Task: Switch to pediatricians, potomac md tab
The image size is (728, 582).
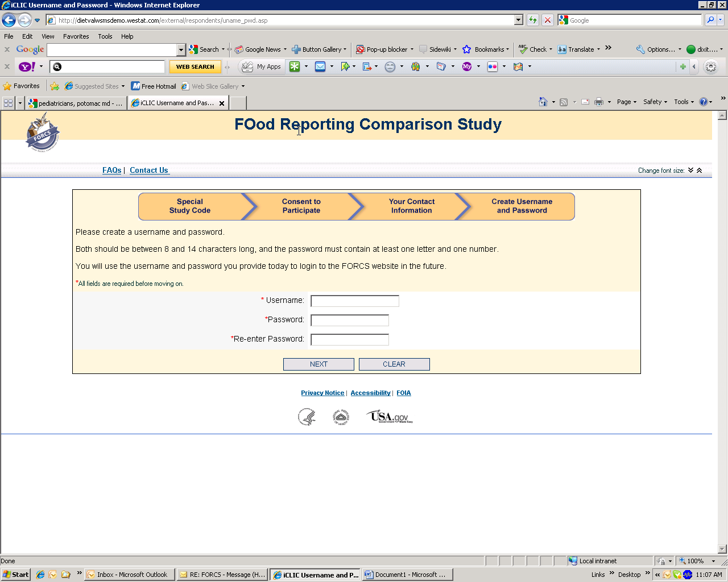Action: click(x=75, y=103)
